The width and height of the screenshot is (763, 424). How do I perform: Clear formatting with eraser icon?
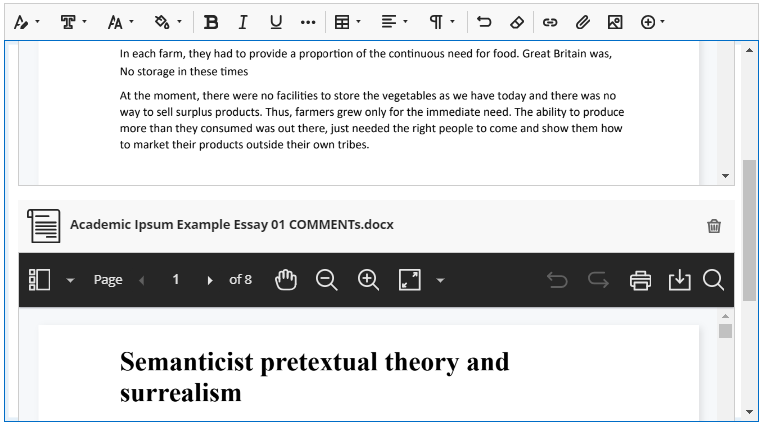point(516,21)
